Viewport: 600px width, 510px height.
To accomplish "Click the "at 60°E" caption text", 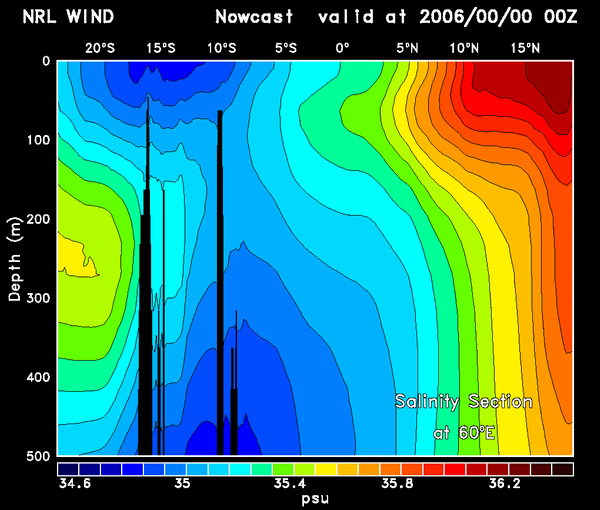I will click(x=464, y=433).
